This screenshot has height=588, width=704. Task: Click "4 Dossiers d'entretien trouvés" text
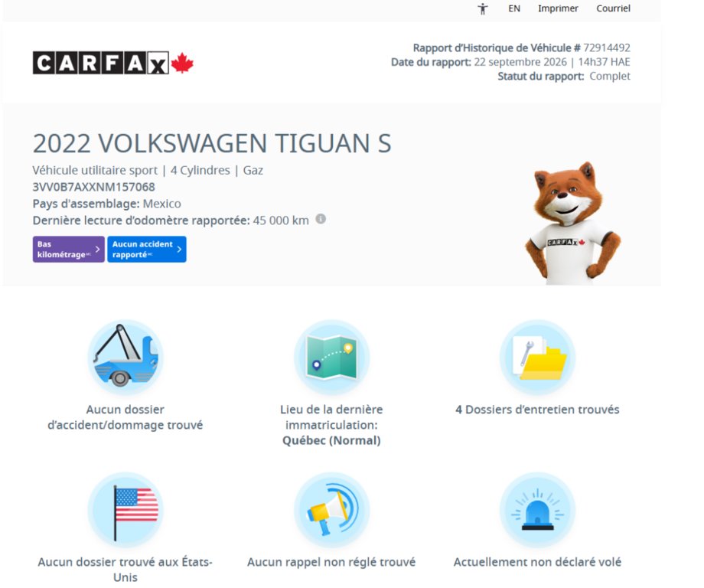[x=537, y=410]
